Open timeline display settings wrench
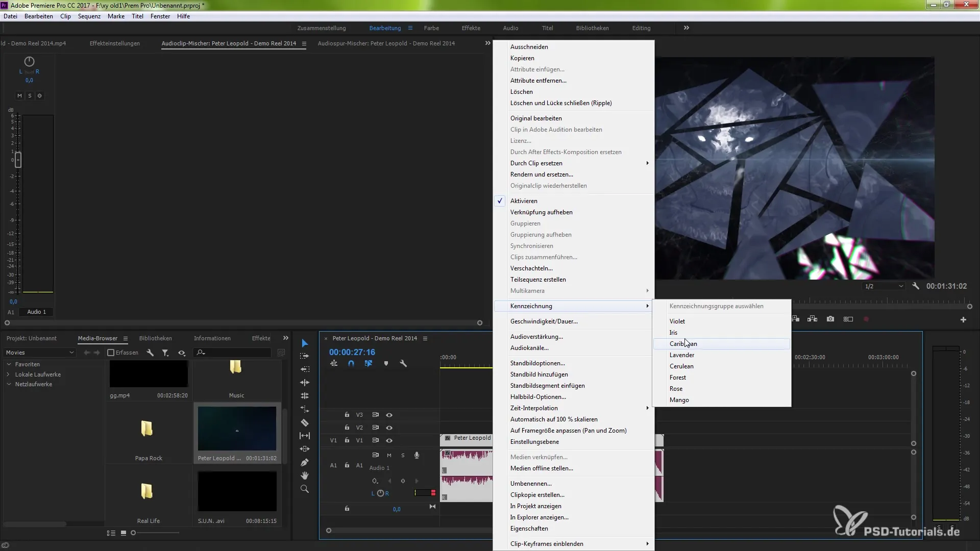 403,364
